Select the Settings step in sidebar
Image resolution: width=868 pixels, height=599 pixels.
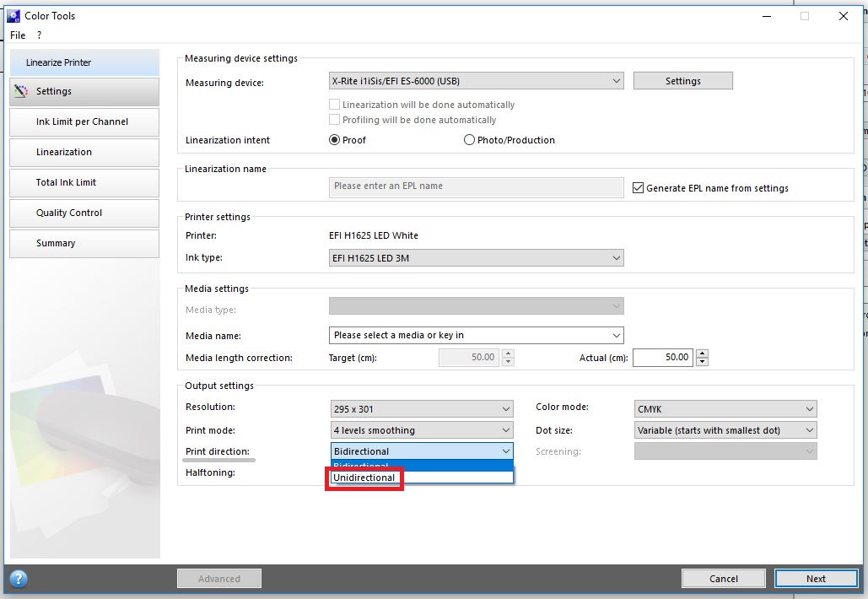[84, 91]
